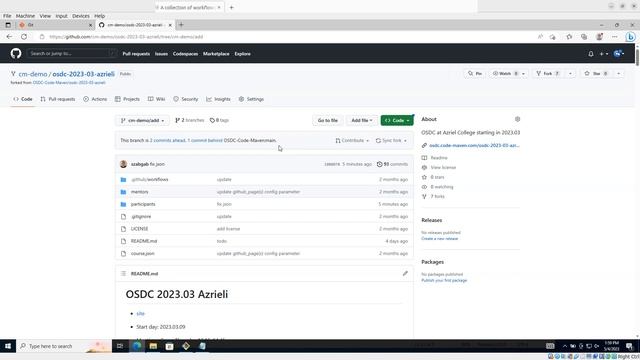Switch to the Projects tab
The image size is (640, 360).
coord(127,99)
